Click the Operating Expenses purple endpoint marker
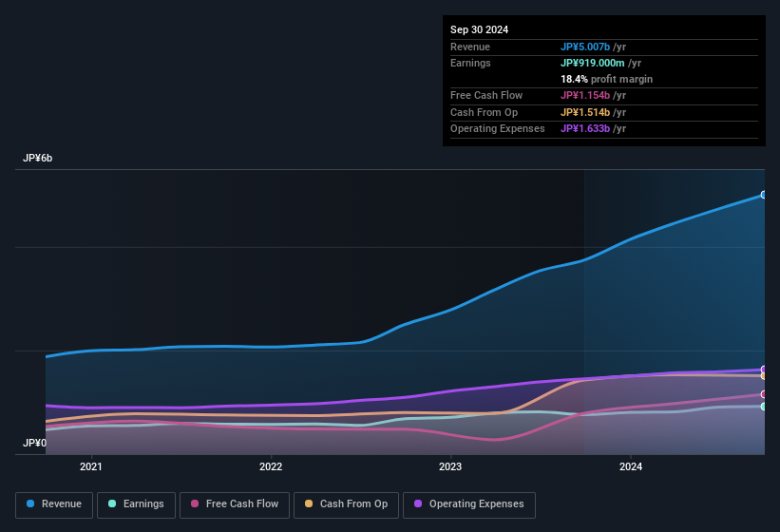The width and height of the screenshot is (780, 532). click(764, 370)
